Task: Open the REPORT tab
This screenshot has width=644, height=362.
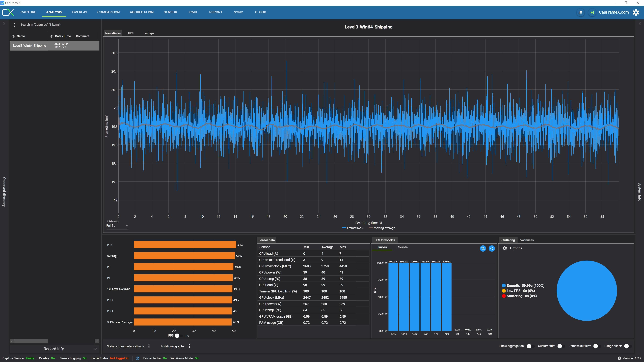Action: (216, 12)
